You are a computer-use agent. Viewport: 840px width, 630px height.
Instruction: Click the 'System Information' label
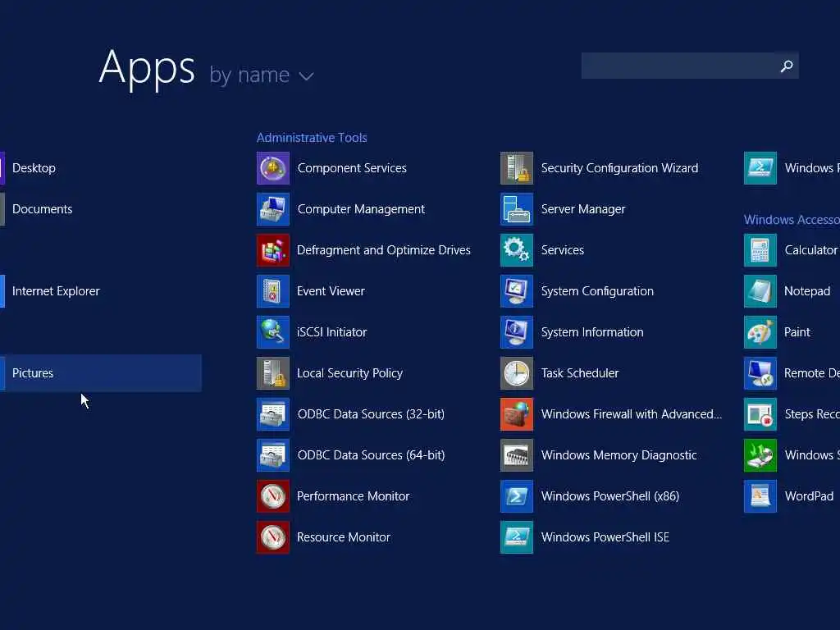[592, 332]
